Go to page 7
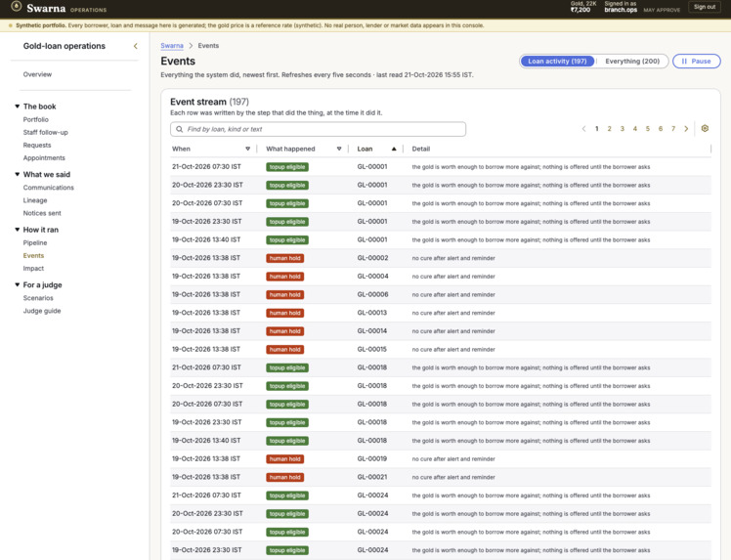 point(673,129)
